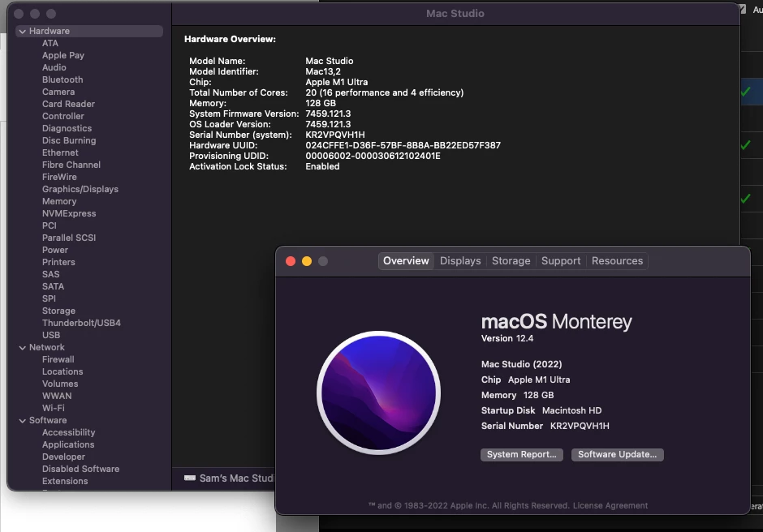Screen dimensions: 763x532
Task: Select WWAN under Network
Action: 57,396
